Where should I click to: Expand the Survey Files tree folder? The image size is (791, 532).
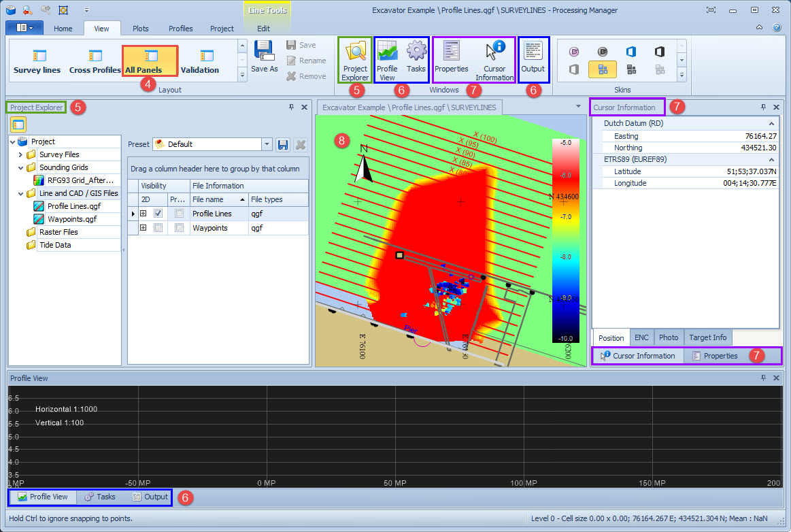(21, 154)
